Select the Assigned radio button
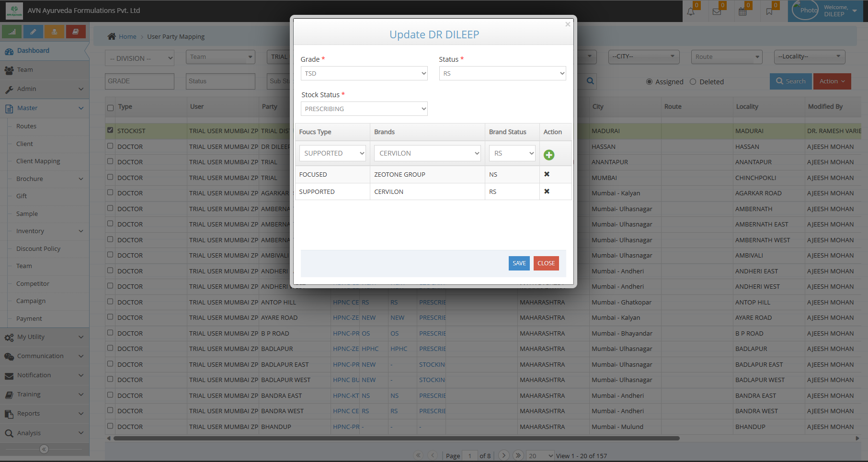868x462 pixels. tap(649, 82)
